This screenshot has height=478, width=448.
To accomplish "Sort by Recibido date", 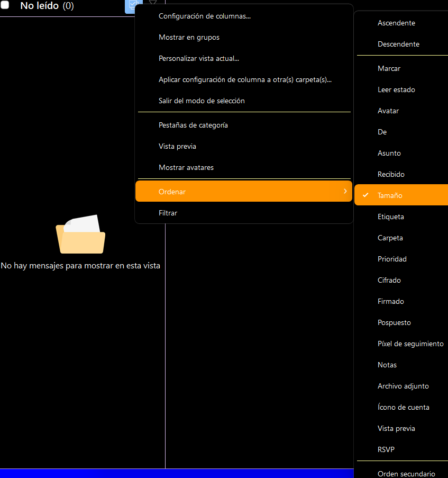I will 391,174.
